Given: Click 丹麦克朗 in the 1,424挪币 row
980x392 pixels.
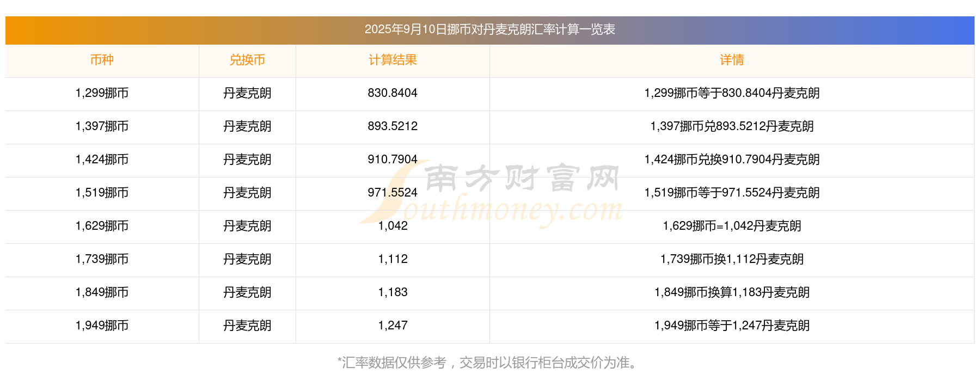Looking at the screenshot, I should 247,160.
